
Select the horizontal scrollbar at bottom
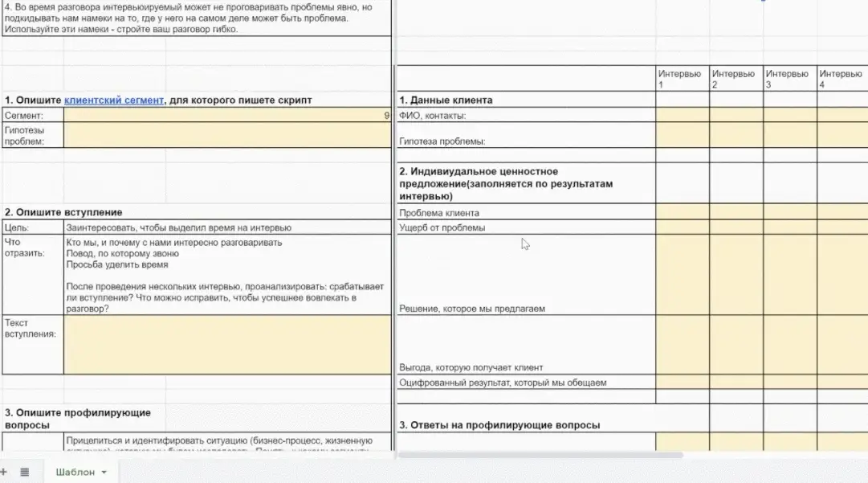pos(540,455)
